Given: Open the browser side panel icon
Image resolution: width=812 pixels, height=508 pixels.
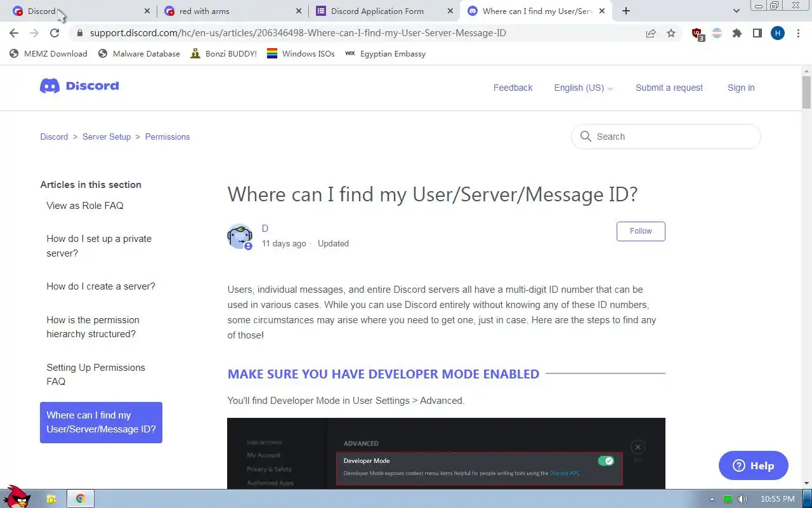Looking at the screenshot, I should (x=757, y=33).
